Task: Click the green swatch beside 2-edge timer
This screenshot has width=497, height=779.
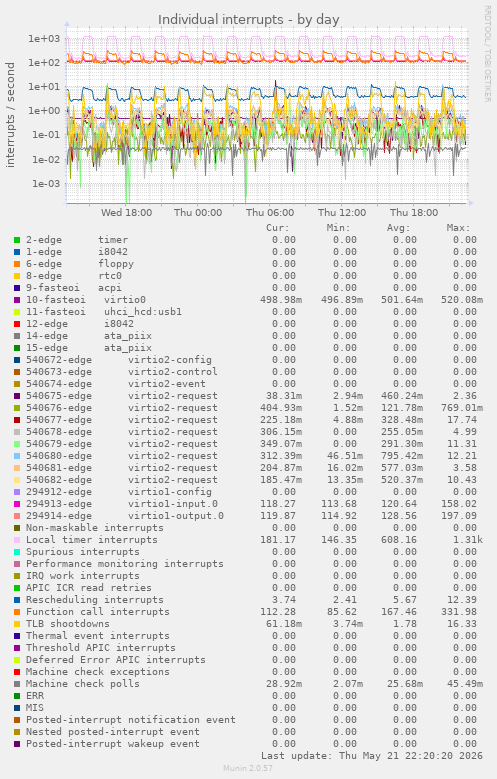Action: click(17, 240)
